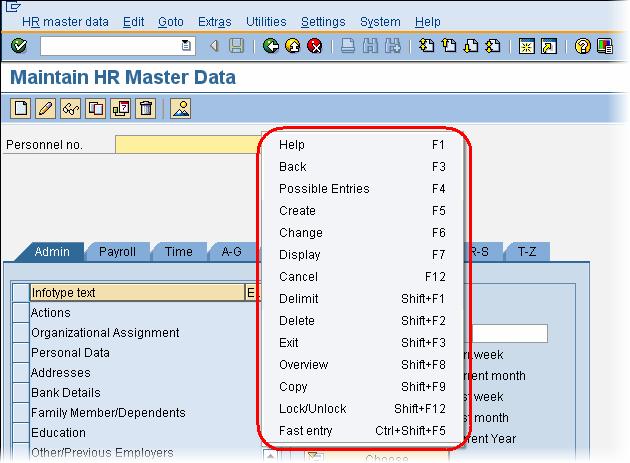Select the Personal Data row selector box
Image resolution: width=630 pixels, height=463 pixels.
pos(20,353)
